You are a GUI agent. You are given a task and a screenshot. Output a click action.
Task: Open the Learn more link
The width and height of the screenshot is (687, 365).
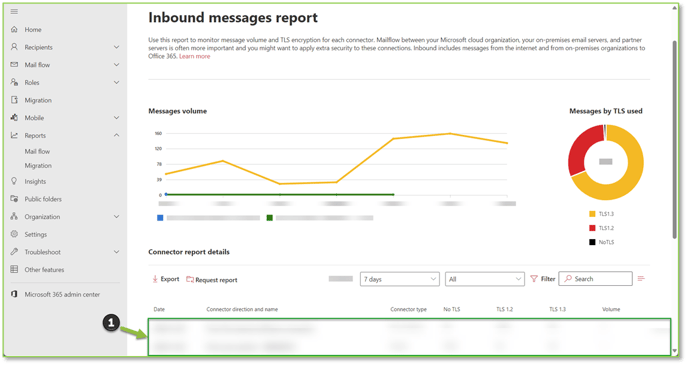click(x=195, y=57)
